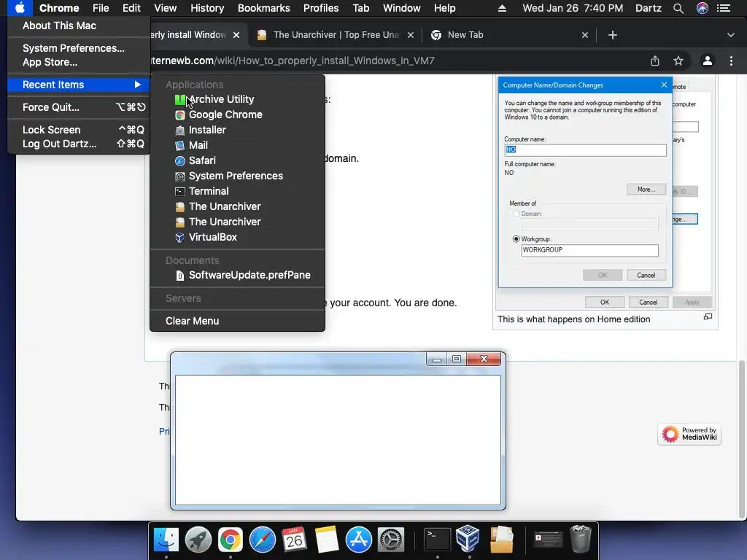The height and width of the screenshot is (560, 747).
Task: Open Terminal from the Dock
Action: point(438,540)
